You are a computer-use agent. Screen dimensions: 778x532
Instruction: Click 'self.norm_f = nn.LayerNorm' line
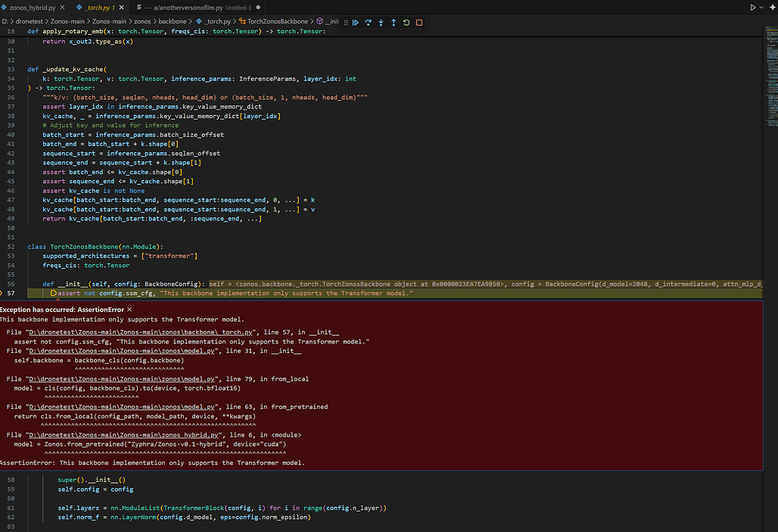tap(184, 517)
